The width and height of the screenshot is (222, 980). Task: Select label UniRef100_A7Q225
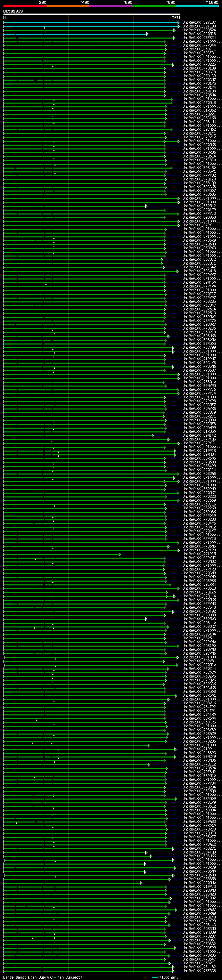pos(199,65)
